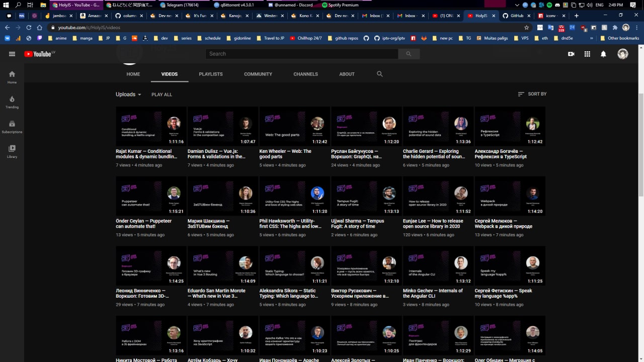Open the Other bookmarks folder
The width and height of the screenshot is (644, 362).
tap(619, 38)
